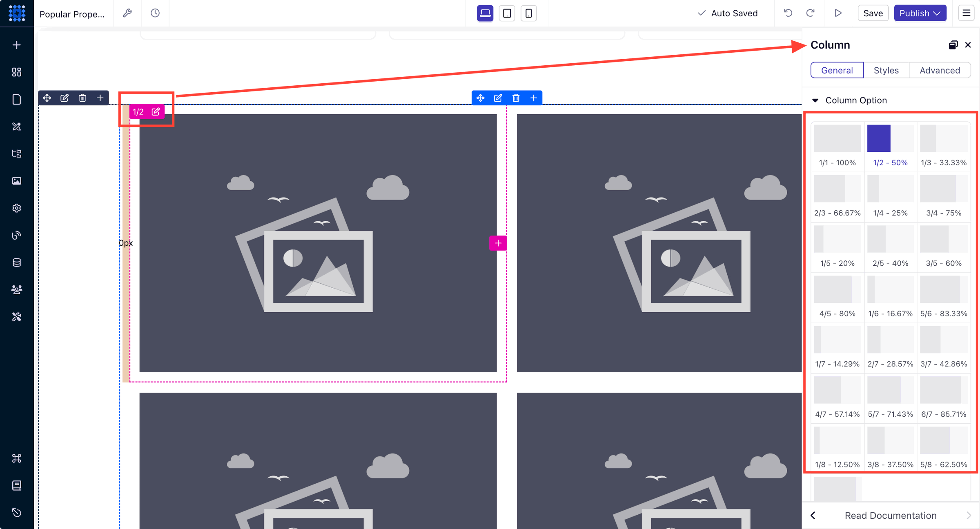980x529 pixels.
Task: Open the settings gear icon in sidebar
Action: click(17, 208)
